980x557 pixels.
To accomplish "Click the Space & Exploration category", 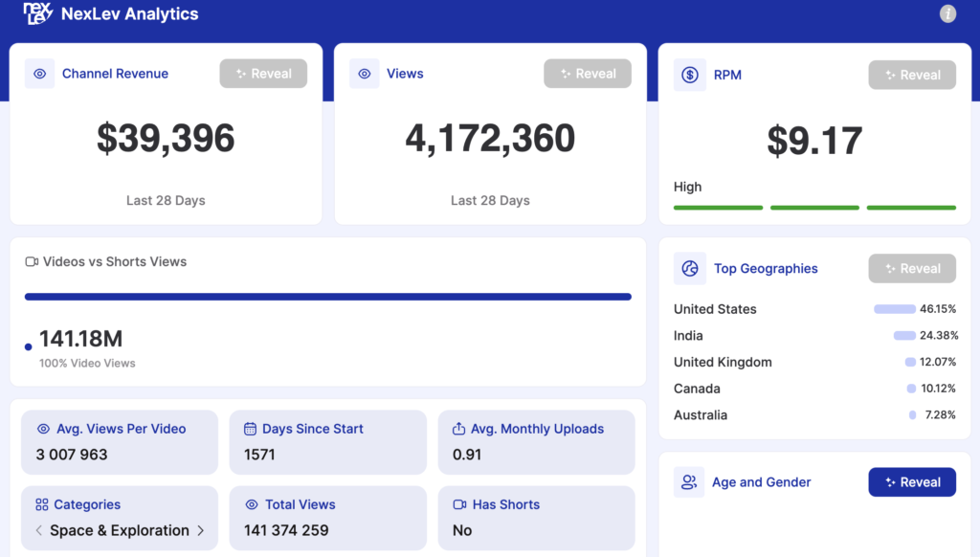I will [120, 530].
